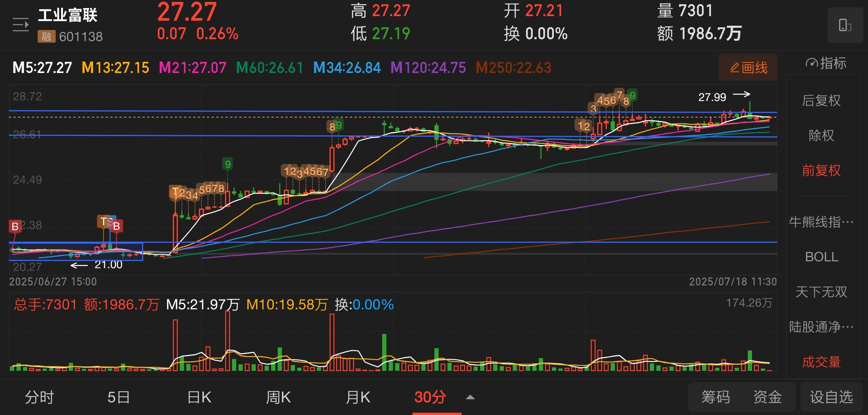Viewport: 868px width, 415px height.
Task: Click the end date 2025/07/18 11:30
Action: pos(733,282)
